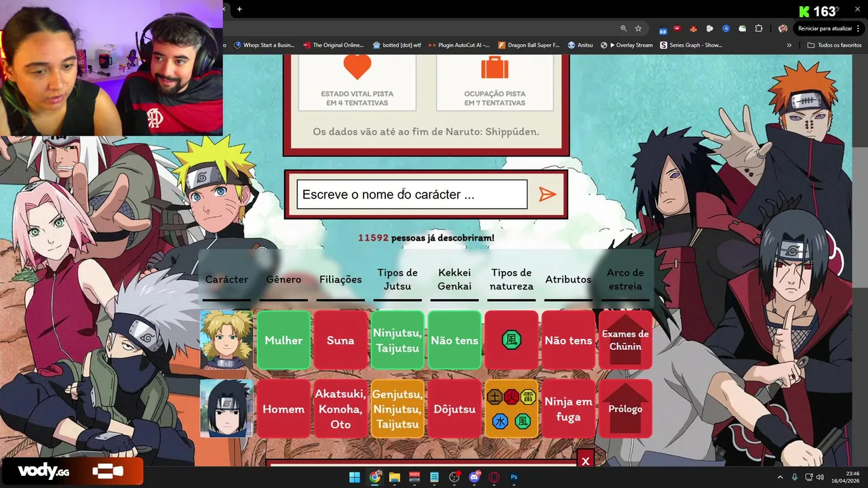Image resolution: width=868 pixels, height=488 pixels.
Task: Click the Tipos de natureza column header
Action: point(511,279)
